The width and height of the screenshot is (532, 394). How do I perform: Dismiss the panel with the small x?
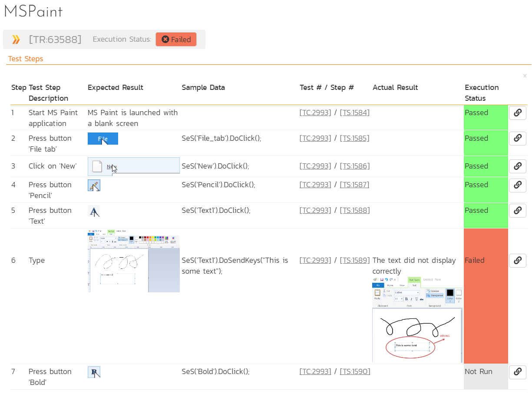525,76
